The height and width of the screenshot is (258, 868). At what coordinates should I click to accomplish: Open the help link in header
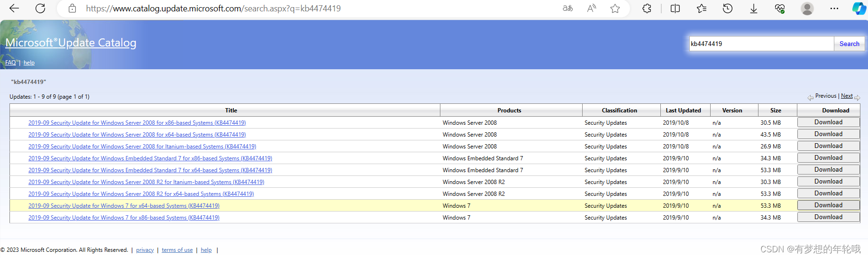click(x=29, y=63)
